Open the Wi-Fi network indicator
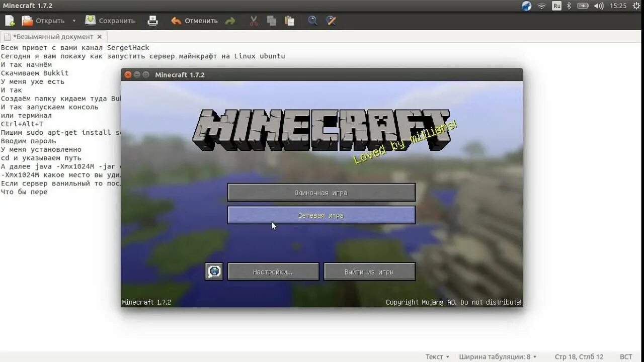The image size is (644, 362). 542,6
